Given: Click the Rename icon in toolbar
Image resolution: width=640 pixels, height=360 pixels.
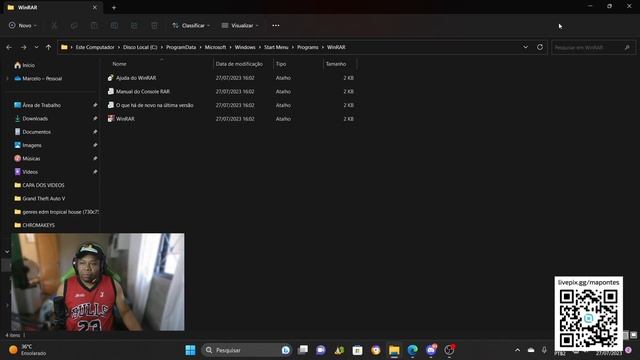Looking at the screenshot, I should point(114,25).
